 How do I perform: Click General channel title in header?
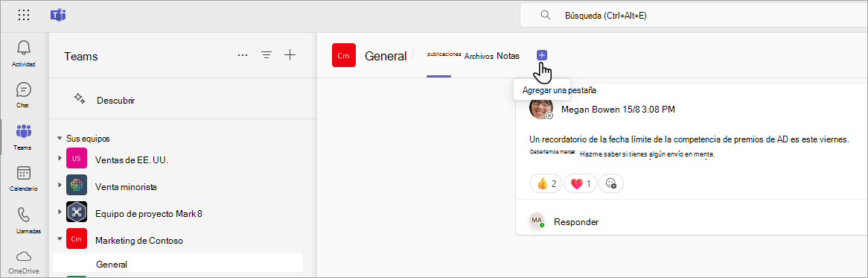click(386, 55)
